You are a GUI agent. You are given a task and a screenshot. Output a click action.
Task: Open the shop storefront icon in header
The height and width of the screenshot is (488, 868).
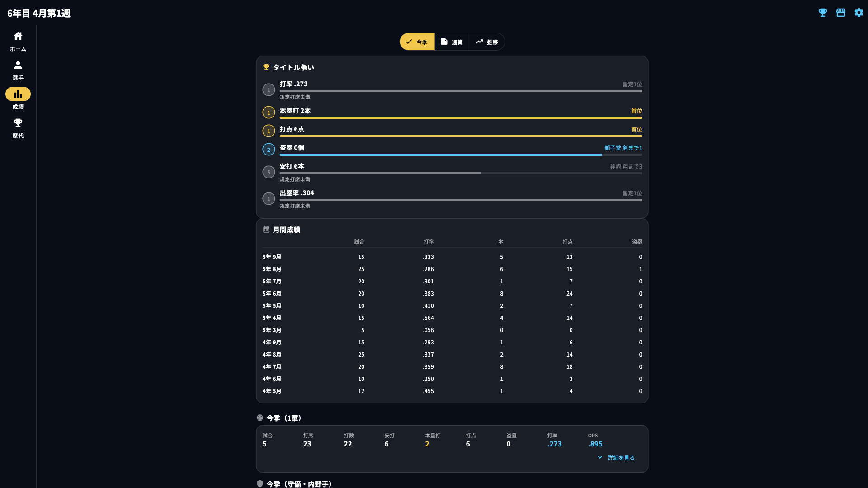[x=841, y=13]
